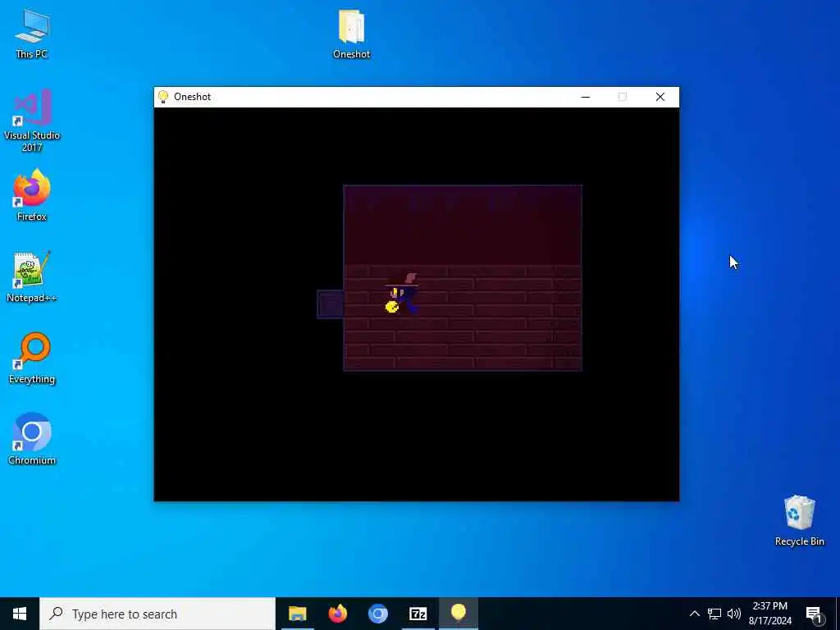Image resolution: width=840 pixels, height=630 pixels.
Task: Click Niko character holding the lightbulb
Action: [x=402, y=294]
